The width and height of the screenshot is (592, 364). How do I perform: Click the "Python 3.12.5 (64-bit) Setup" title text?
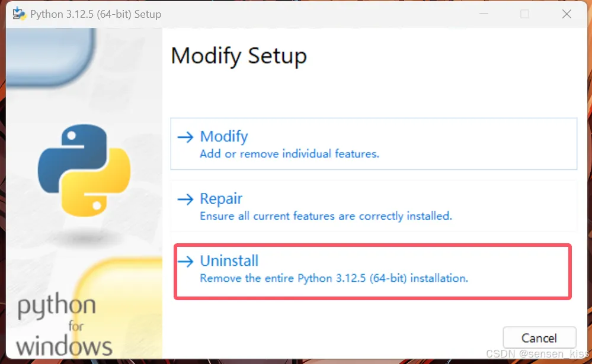tap(95, 14)
